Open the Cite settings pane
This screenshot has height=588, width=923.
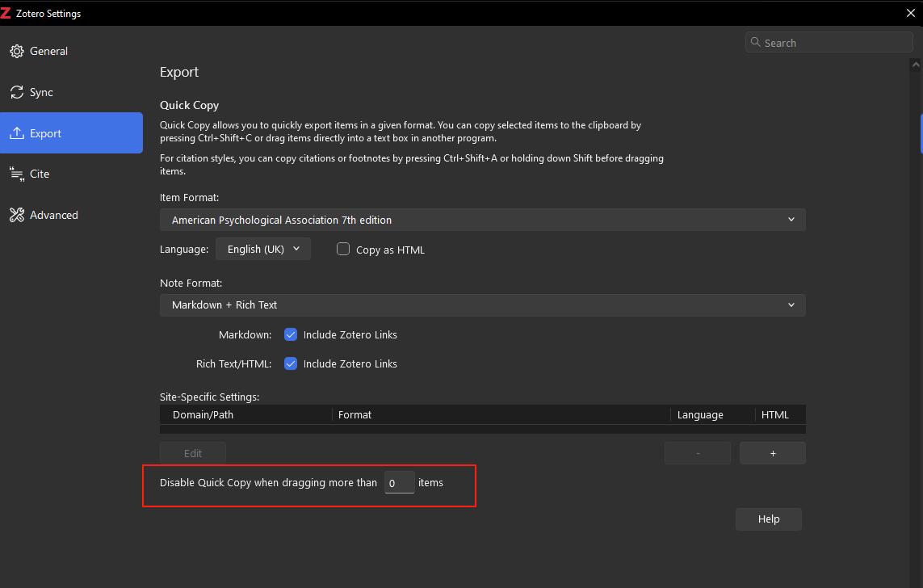71,174
